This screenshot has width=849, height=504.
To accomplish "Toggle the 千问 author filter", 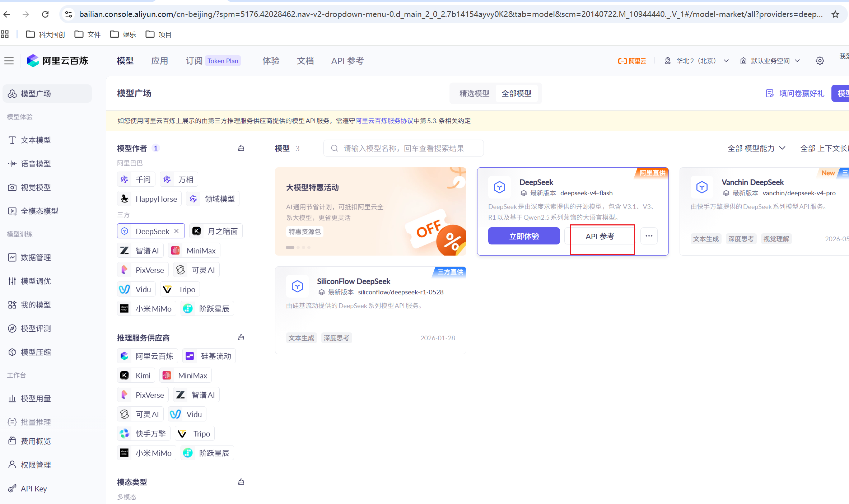I will point(136,179).
